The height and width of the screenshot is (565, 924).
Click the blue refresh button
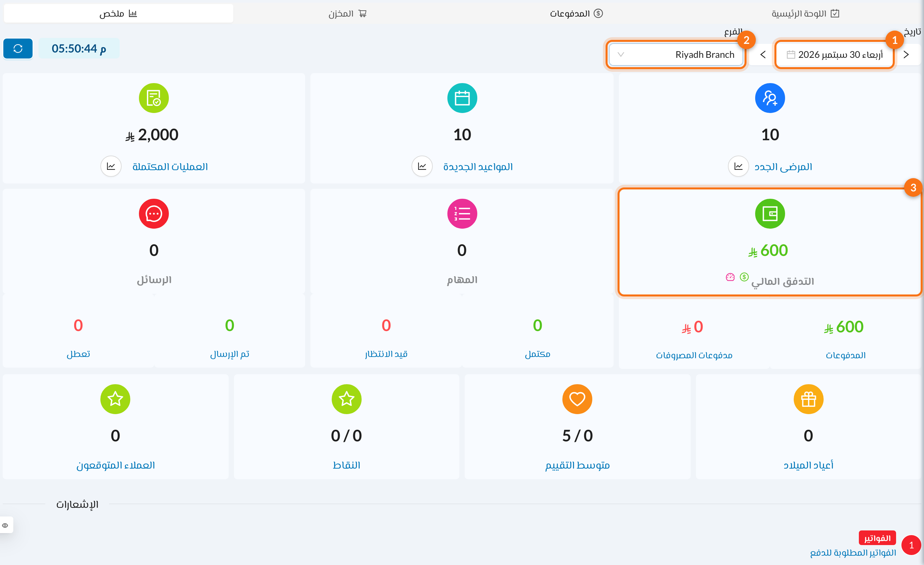click(18, 49)
